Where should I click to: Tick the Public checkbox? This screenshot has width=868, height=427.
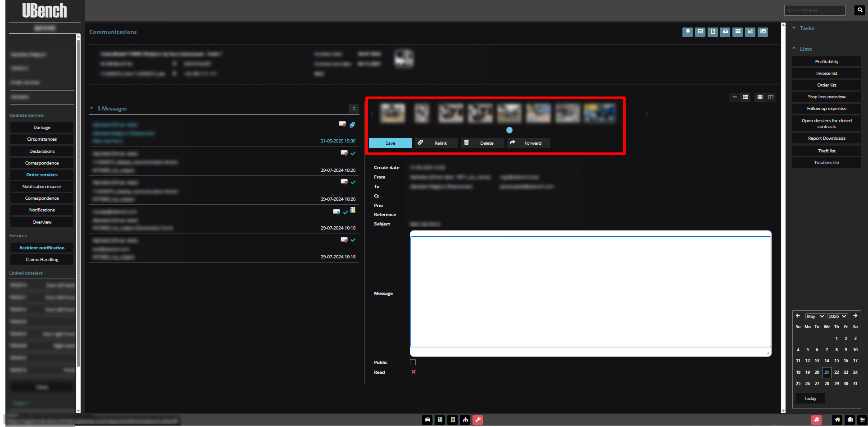413,363
